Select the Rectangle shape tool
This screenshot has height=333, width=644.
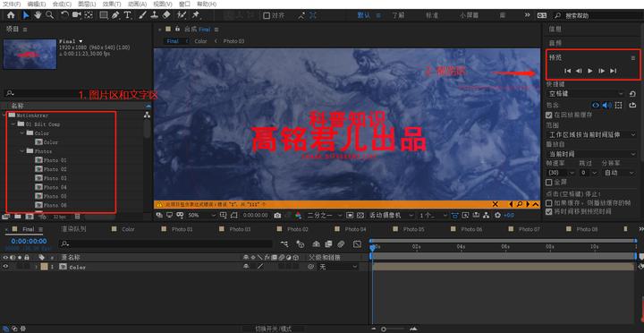pyautogui.click(x=104, y=15)
